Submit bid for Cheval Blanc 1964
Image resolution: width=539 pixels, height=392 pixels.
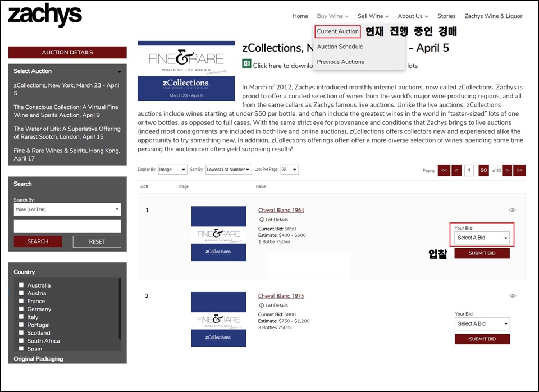point(482,253)
